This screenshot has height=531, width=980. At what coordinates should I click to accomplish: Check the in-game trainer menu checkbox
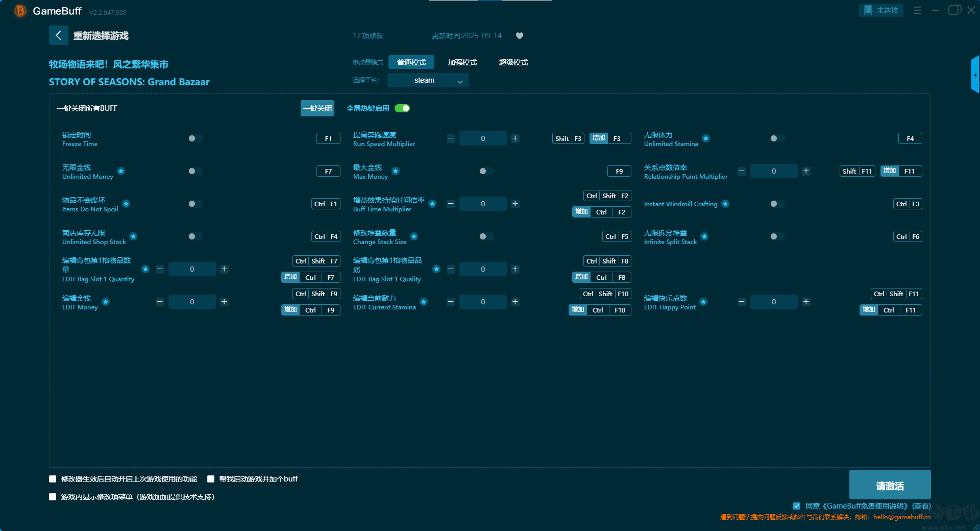click(x=53, y=497)
